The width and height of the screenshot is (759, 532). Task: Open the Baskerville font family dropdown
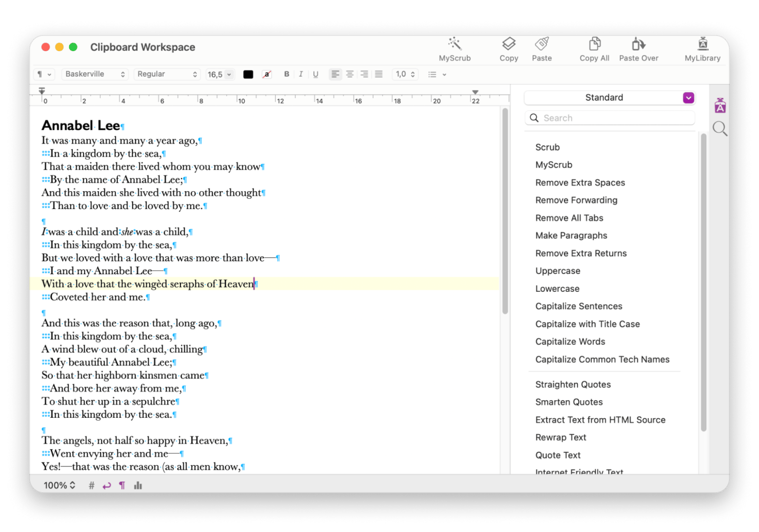(95, 74)
